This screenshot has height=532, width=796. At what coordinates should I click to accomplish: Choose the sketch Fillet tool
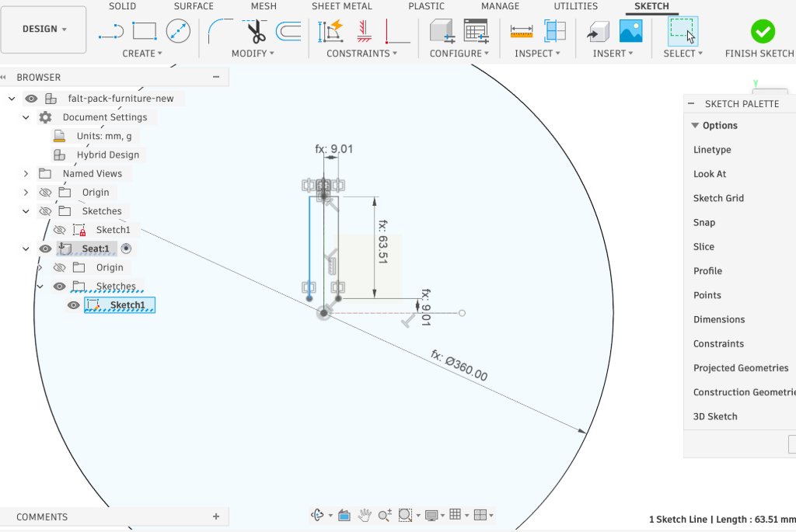point(219,31)
